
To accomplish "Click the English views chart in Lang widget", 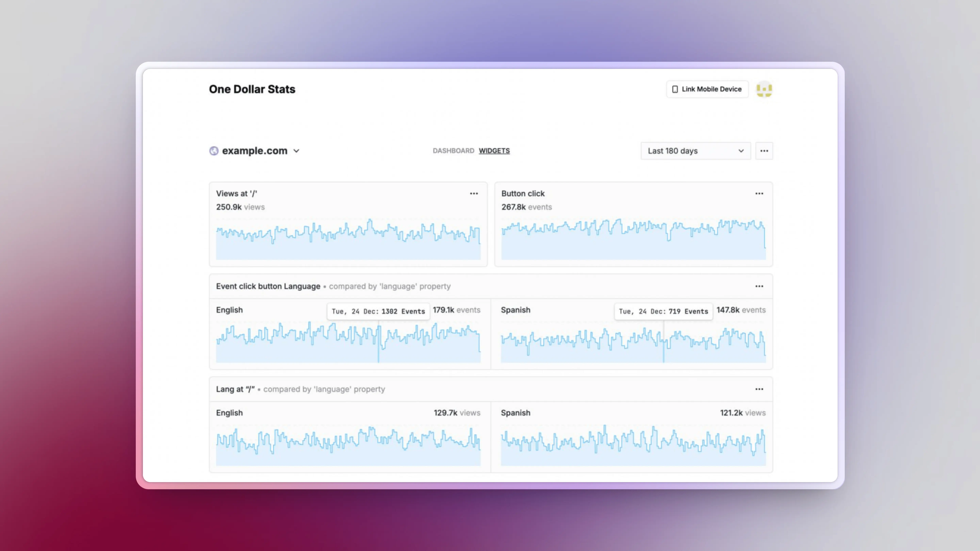I will pos(348,445).
